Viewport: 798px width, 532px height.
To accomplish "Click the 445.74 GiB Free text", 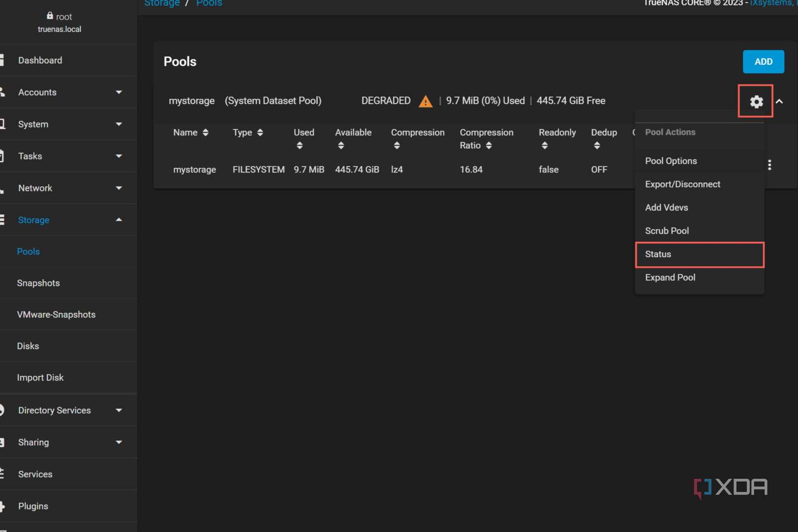I will pyautogui.click(x=571, y=101).
